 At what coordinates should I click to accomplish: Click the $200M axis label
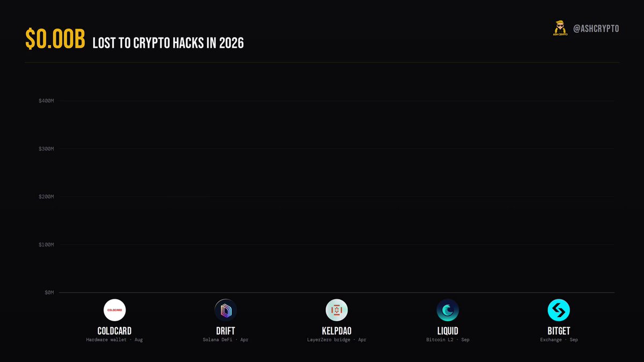46,196
